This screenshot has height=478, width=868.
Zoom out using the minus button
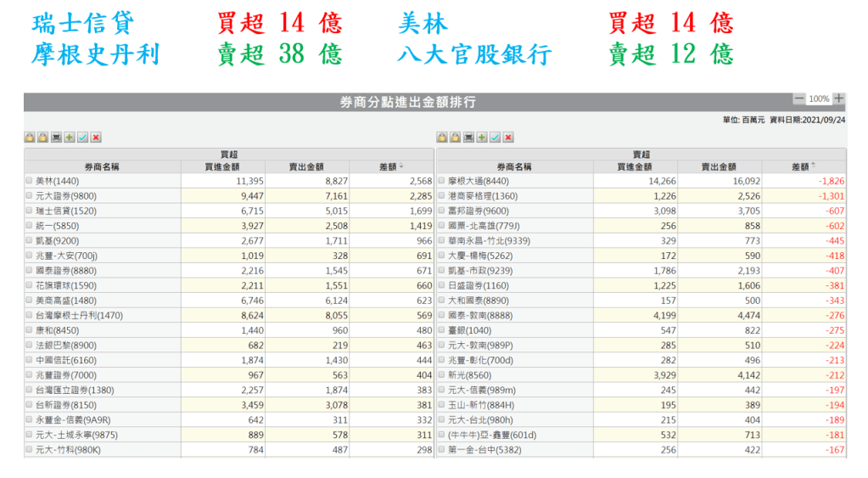point(798,98)
